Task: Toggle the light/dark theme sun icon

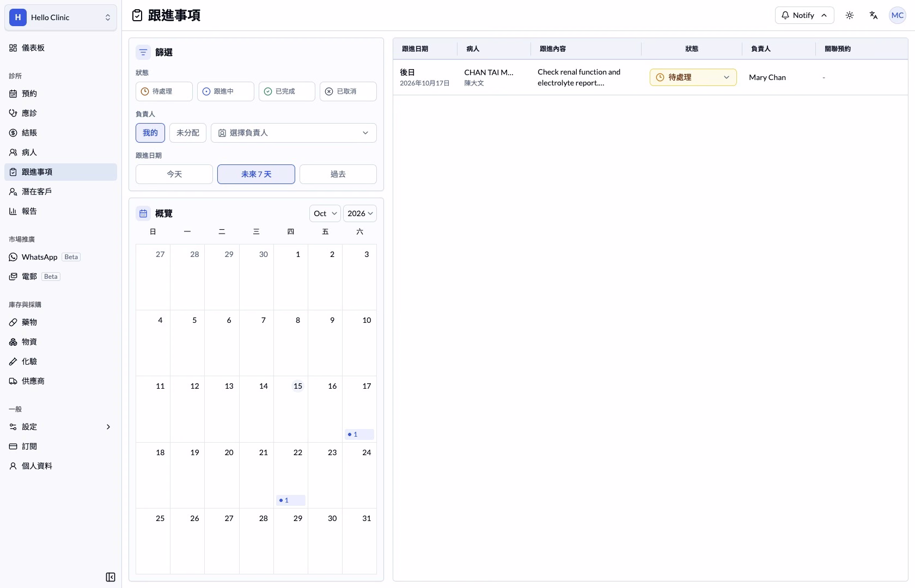Action: pos(850,15)
